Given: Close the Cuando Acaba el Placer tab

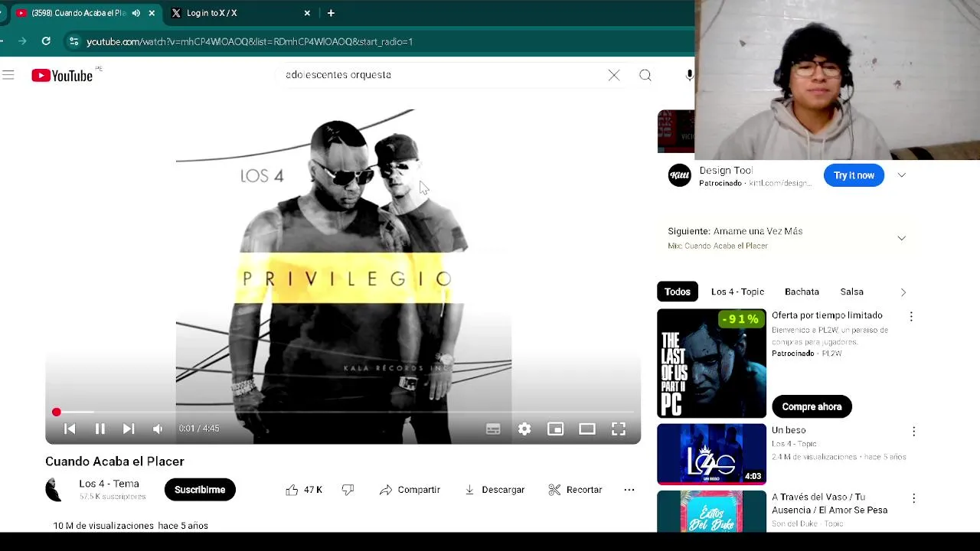Looking at the screenshot, I should (x=152, y=13).
